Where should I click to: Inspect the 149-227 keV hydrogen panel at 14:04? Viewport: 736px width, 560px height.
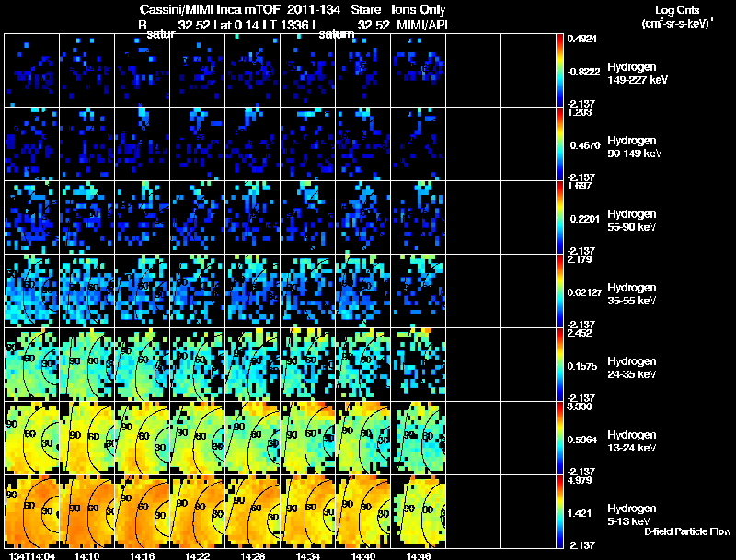(32, 70)
